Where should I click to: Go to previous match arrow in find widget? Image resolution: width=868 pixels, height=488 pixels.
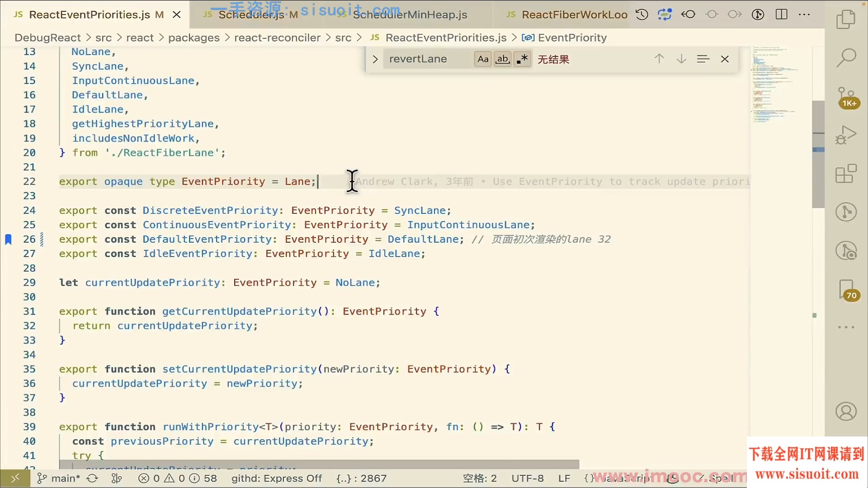click(x=659, y=59)
